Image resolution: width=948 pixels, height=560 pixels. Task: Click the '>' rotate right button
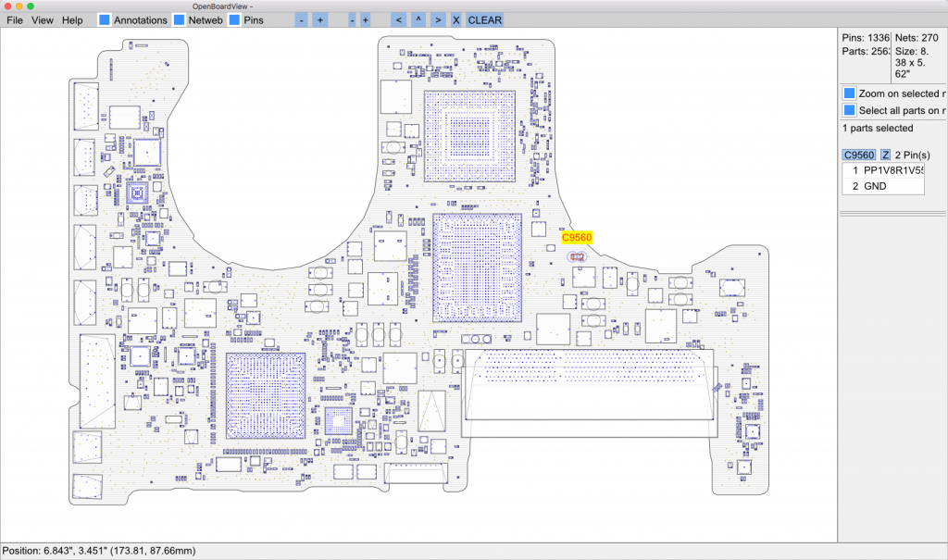click(437, 19)
